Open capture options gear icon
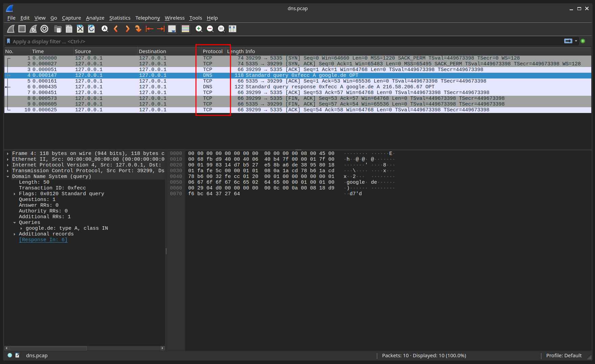The width and height of the screenshot is (595, 364). pyautogui.click(x=44, y=29)
